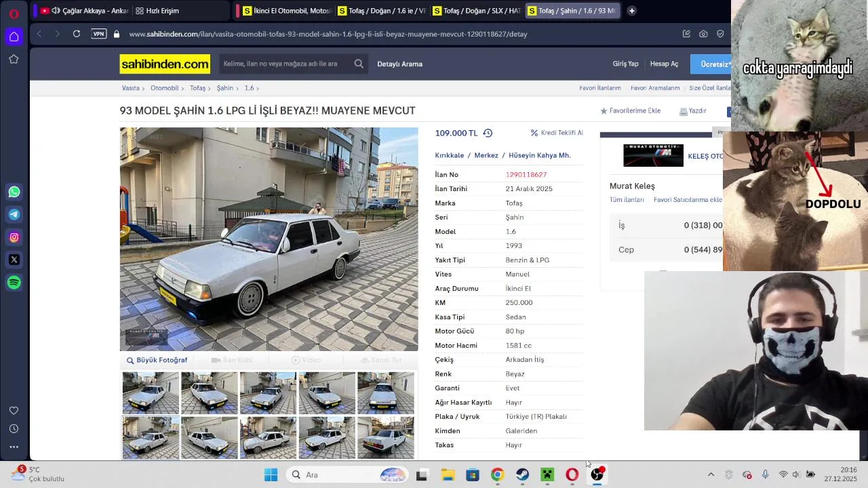The height and width of the screenshot is (488, 868).
Task: Click the main car photo
Action: 269,239
